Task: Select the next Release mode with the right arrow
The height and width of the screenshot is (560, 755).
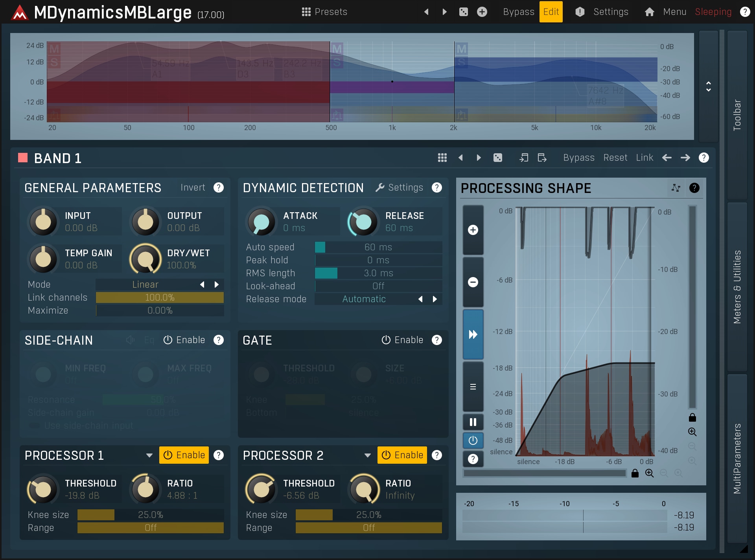Action: tap(435, 299)
